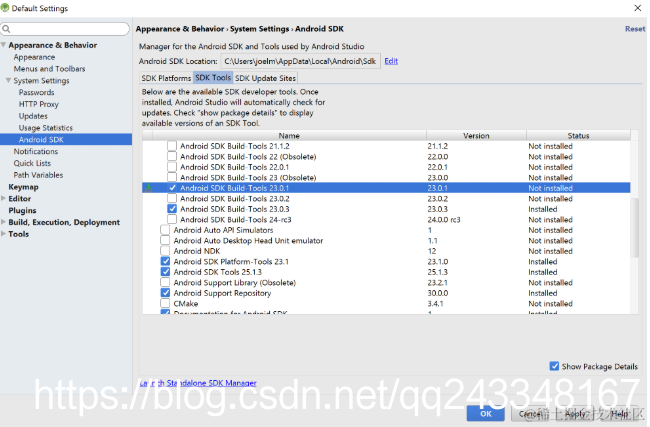Image resolution: width=650 pixels, height=427 pixels.
Task: Toggle Show Package Details checkbox
Action: pyautogui.click(x=554, y=366)
